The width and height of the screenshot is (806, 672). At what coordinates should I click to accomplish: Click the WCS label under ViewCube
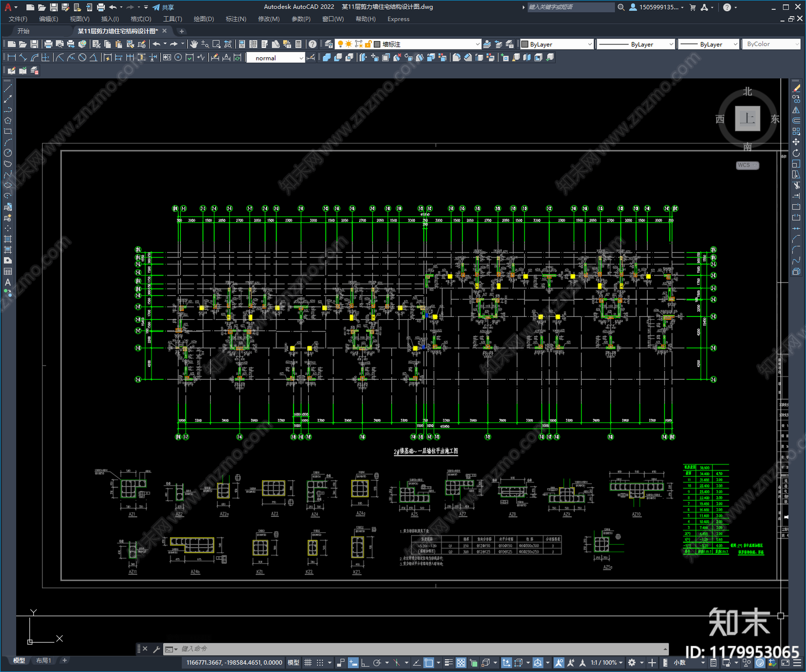click(x=747, y=165)
